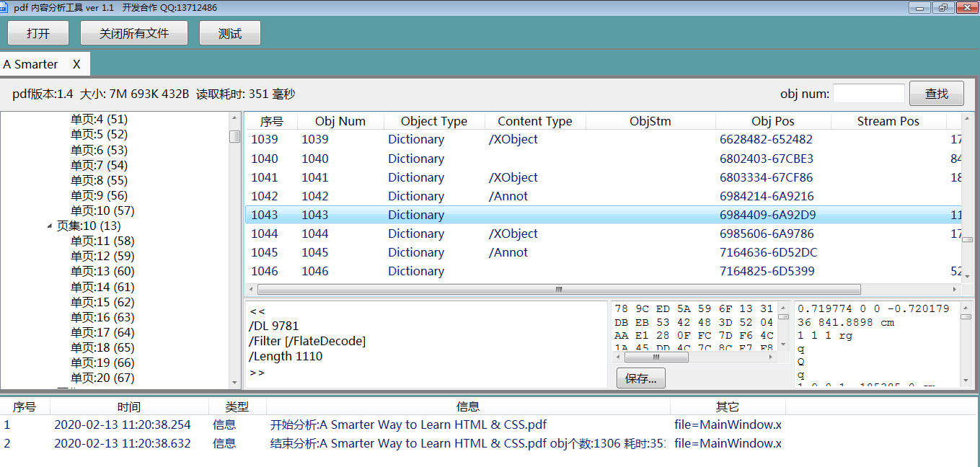Select object row 1042 with /Annot
The image size is (980, 467).
[x=603, y=196]
